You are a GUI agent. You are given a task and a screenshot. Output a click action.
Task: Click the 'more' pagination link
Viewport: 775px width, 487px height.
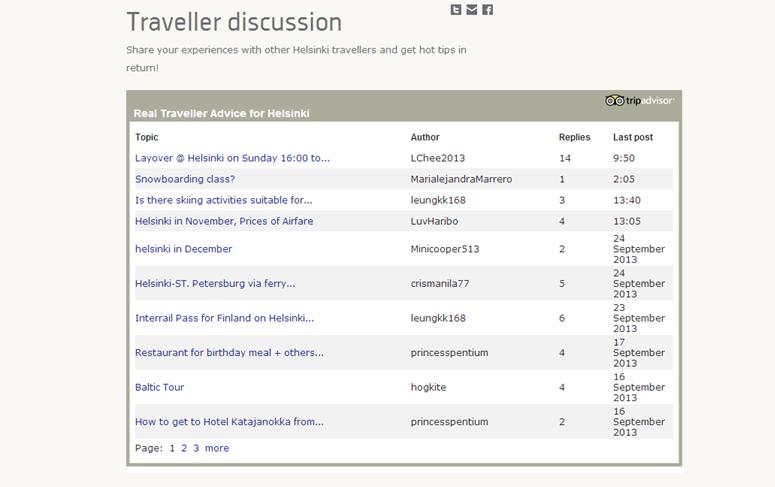(x=217, y=448)
